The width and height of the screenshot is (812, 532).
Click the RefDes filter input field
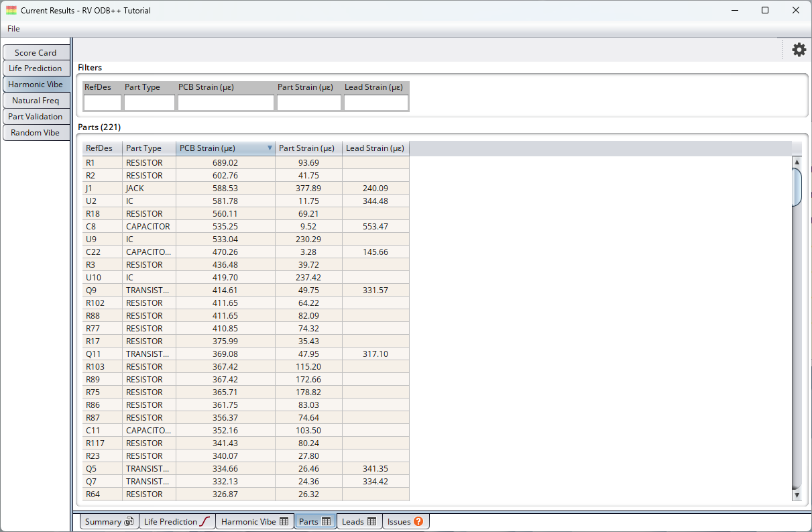click(102, 103)
